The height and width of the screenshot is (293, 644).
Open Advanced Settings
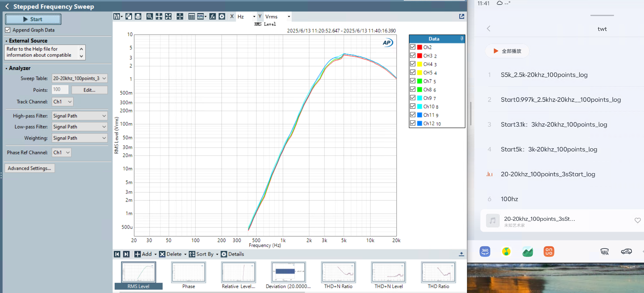point(29,168)
